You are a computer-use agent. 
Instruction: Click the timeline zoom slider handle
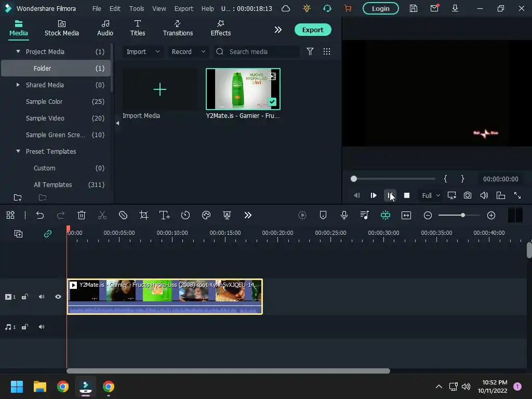(x=463, y=215)
